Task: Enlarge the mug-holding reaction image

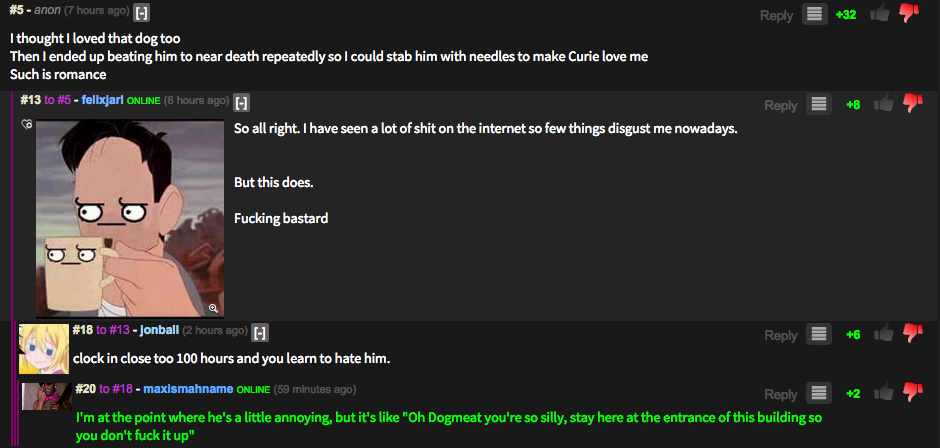Action: click(130, 218)
